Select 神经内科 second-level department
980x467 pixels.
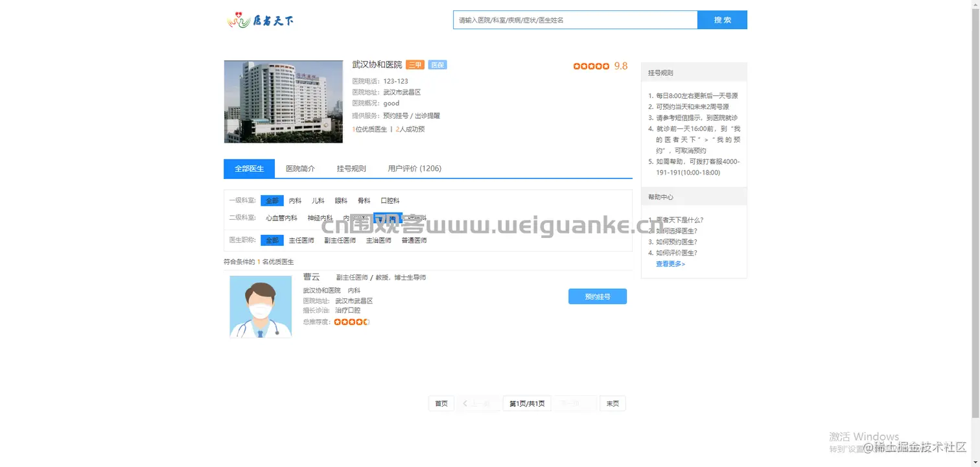[x=320, y=218]
